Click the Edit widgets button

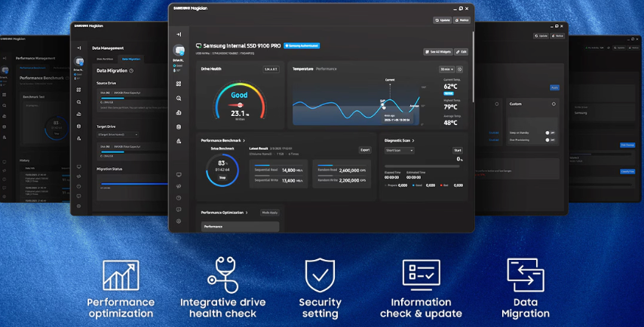462,52
